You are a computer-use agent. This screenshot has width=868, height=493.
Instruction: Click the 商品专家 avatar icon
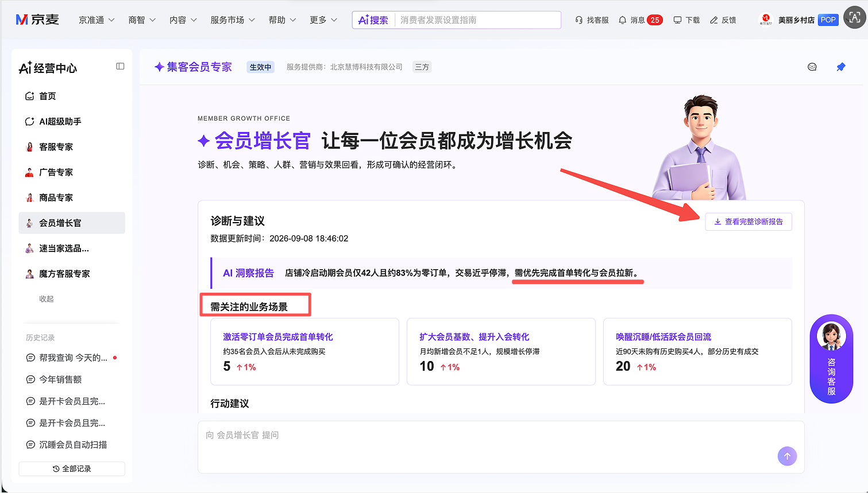tap(29, 197)
